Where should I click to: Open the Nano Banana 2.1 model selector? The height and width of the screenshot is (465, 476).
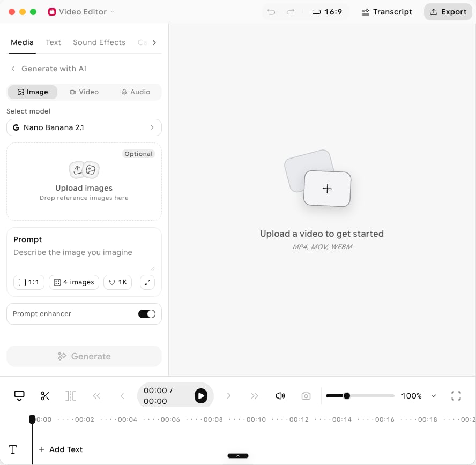coord(84,127)
